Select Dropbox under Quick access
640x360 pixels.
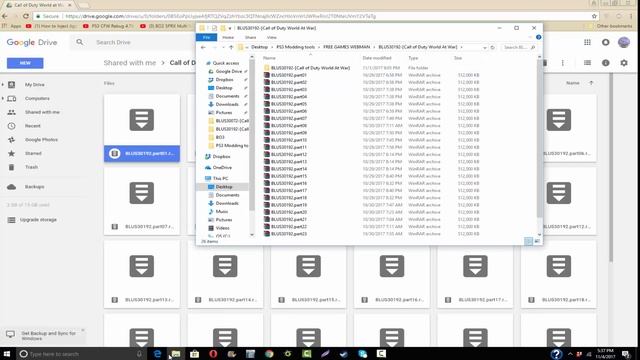pyautogui.click(x=224, y=80)
